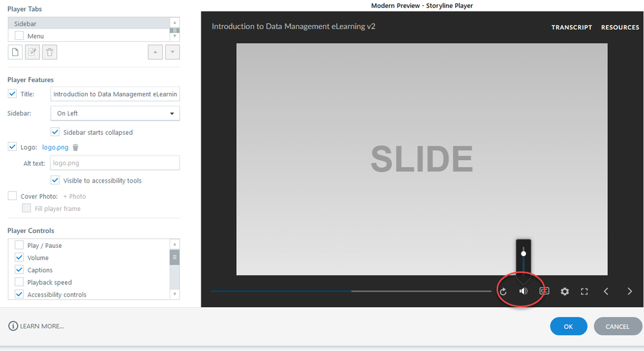The width and height of the screenshot is (644, 351).
Task: Open the settings gear in player preview
Action: 565,292
